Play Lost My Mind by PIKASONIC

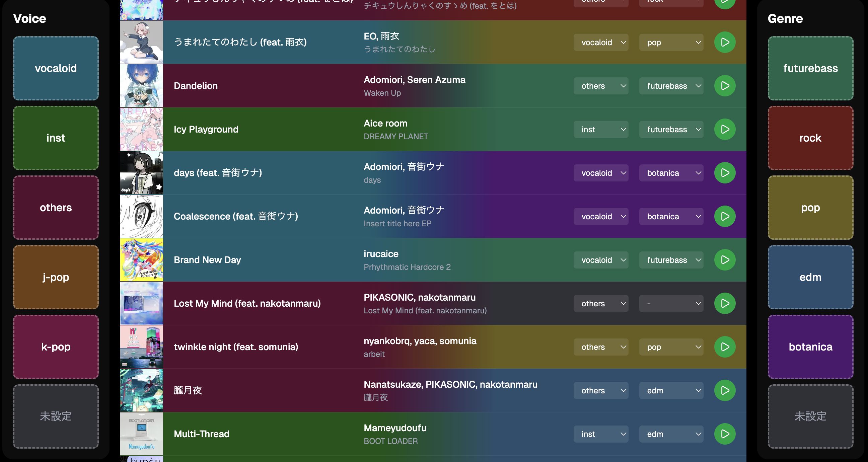[724, 303]
